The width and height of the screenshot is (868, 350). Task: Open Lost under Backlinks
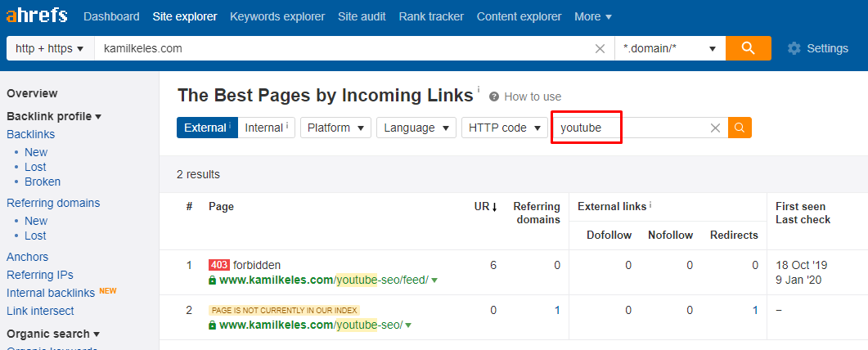[35, 167]
